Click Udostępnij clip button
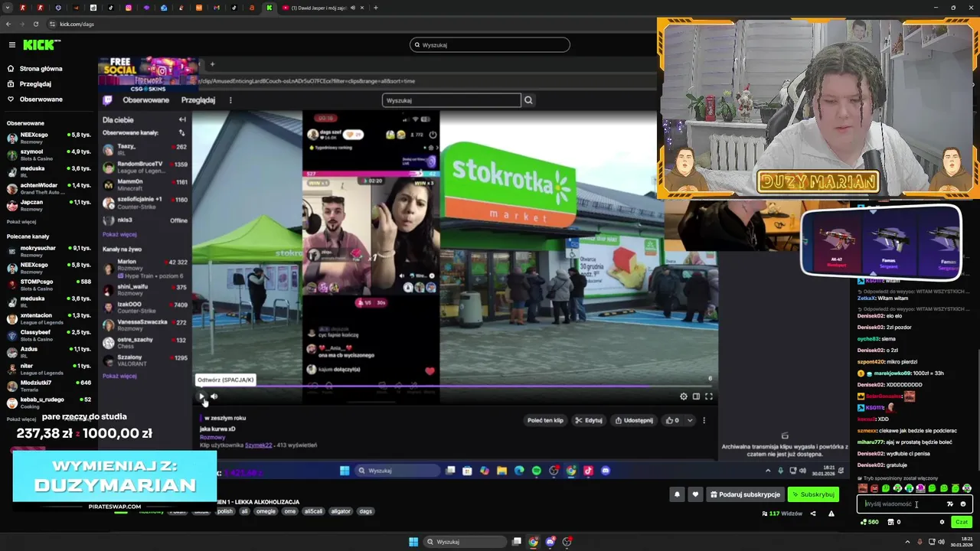Image resolution: width=980 pixels, height=551 pixels. coord(635,420)
